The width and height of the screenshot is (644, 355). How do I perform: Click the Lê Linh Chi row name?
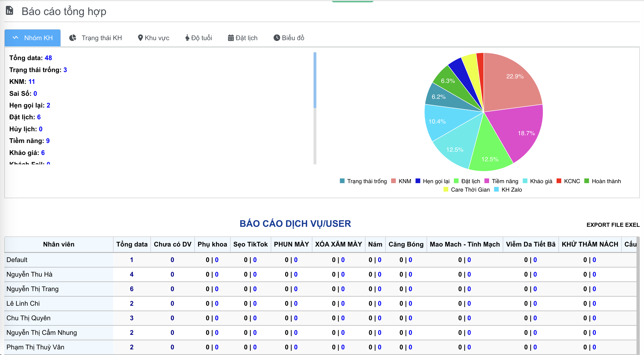click(23, 303)
